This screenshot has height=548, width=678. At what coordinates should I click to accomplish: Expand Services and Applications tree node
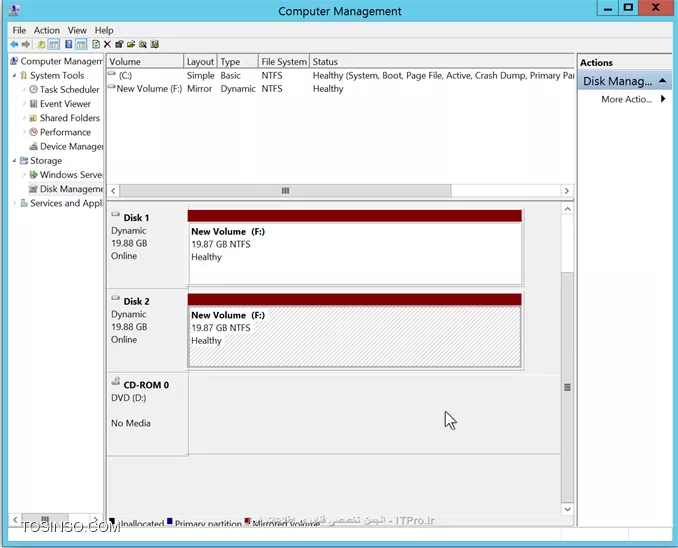point(14,203)
